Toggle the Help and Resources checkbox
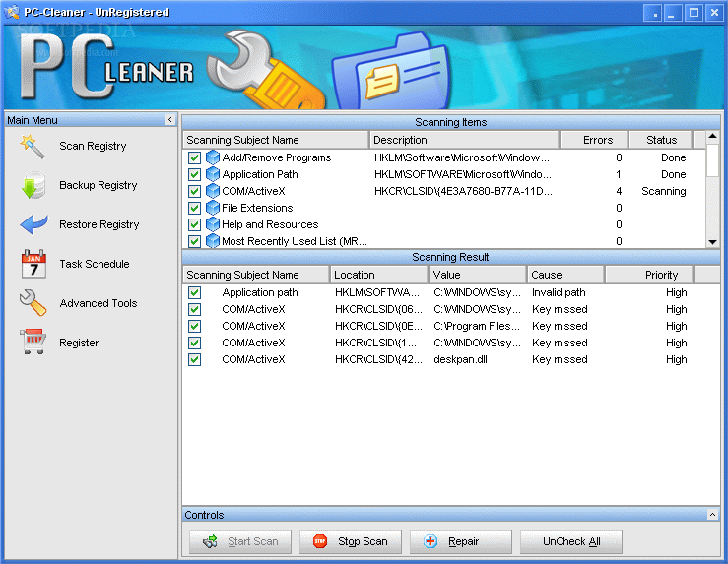The image size is (728, 564). click(x=194, y=224)
